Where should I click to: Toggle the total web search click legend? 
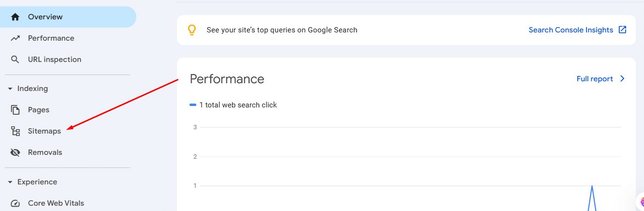234,105
